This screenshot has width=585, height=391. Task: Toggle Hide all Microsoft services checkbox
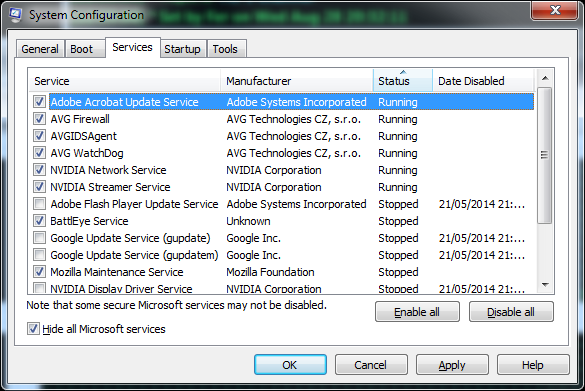[33, 329]
